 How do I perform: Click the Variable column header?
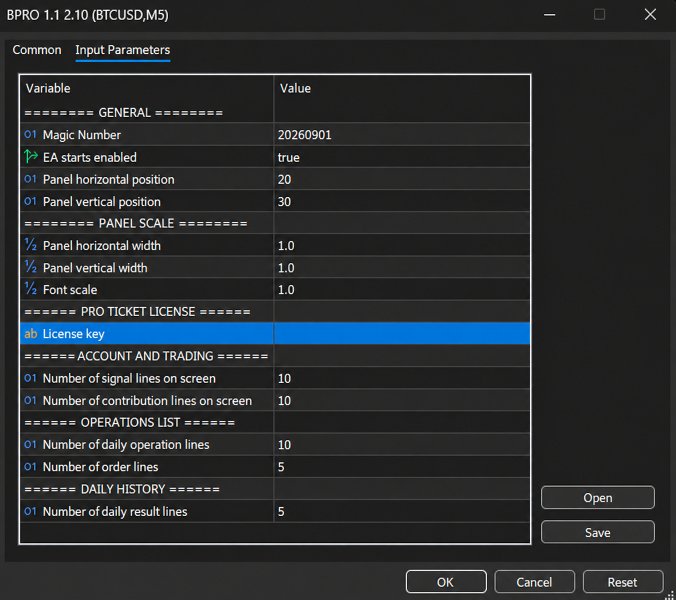coord(147,88)
